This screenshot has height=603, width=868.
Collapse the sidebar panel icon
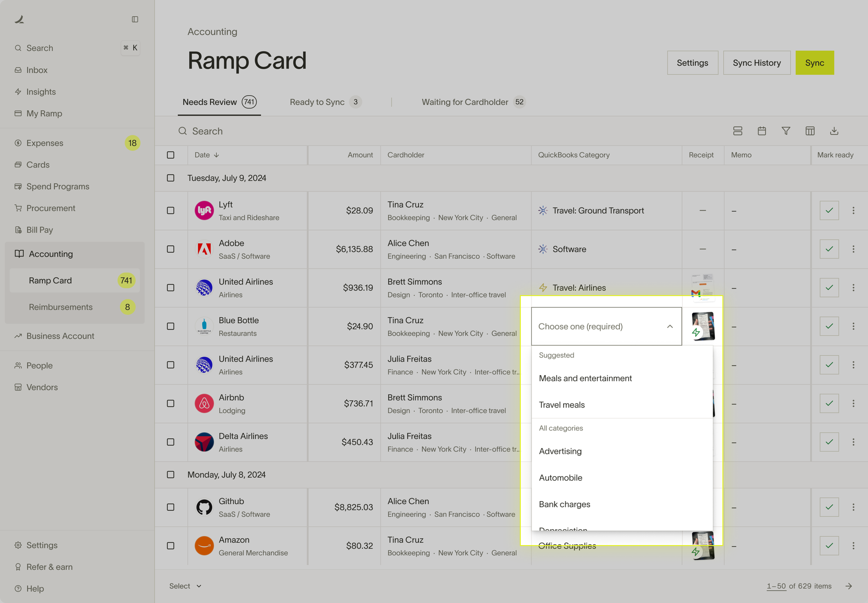pyautogui.click(x=135, y=19)
